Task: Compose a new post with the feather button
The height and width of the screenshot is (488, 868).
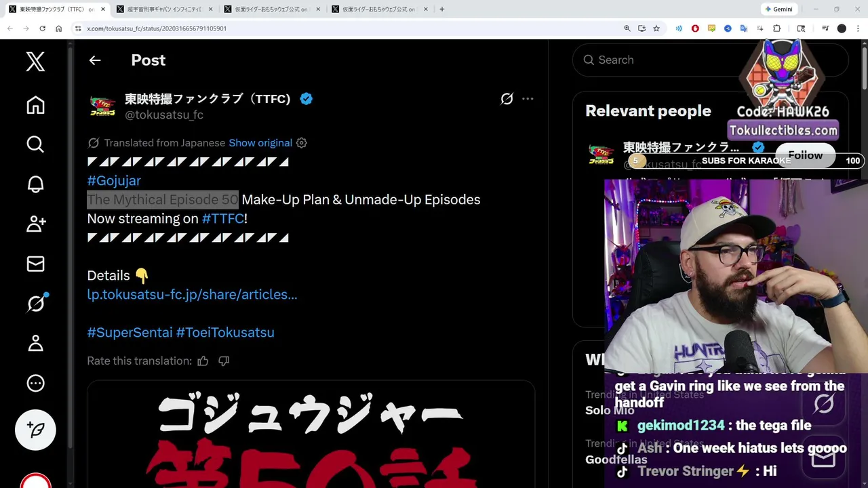Action: (x=35, y=430)
